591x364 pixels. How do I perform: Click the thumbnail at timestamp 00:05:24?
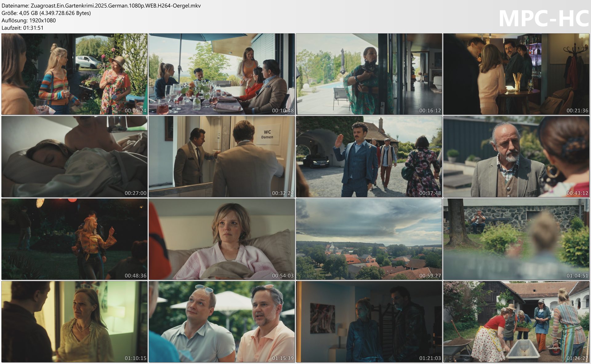click(74, 74)
